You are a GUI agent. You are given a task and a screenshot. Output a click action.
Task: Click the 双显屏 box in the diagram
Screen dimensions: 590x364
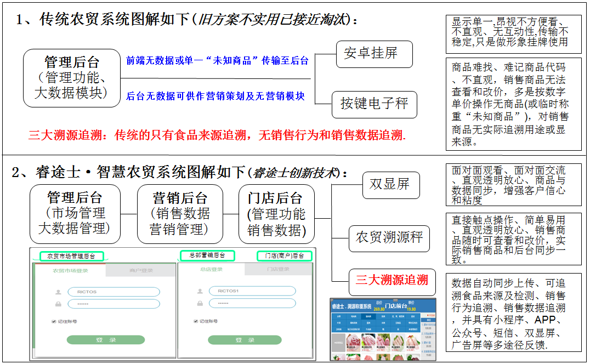(x=390, y=185)
